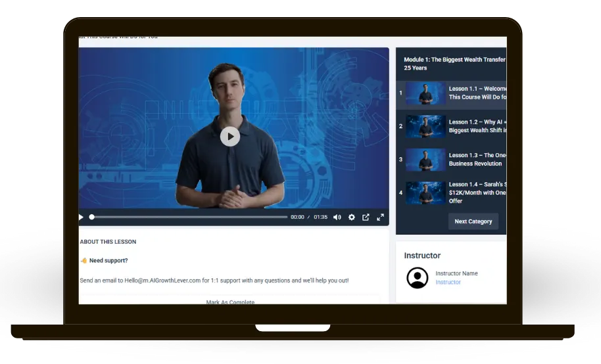The width and height of the screenshot is (601, 364).
Task: Click the Module 1 Biggest Wealth Transfer heading
Action: click(x=455, y=64)
